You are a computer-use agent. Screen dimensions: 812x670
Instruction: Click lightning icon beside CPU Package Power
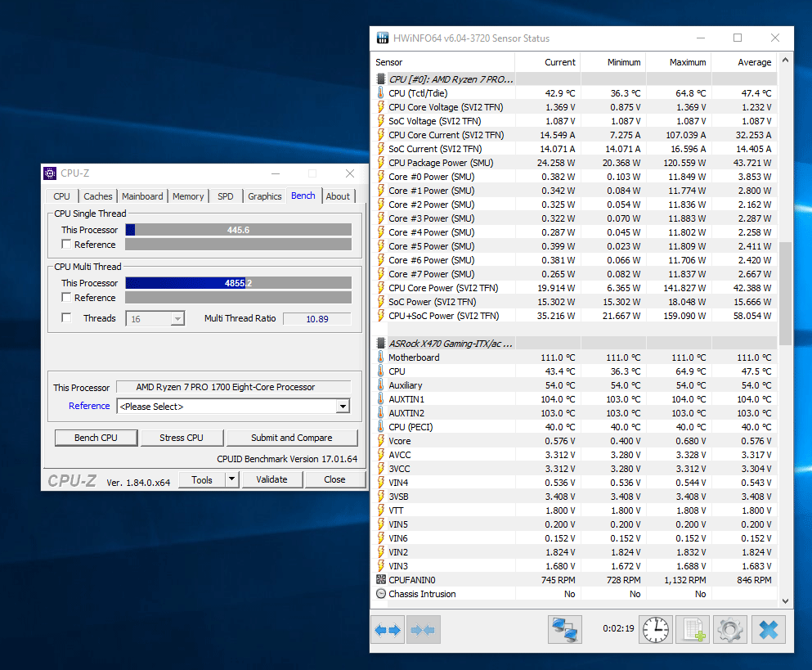pos(380,162)
